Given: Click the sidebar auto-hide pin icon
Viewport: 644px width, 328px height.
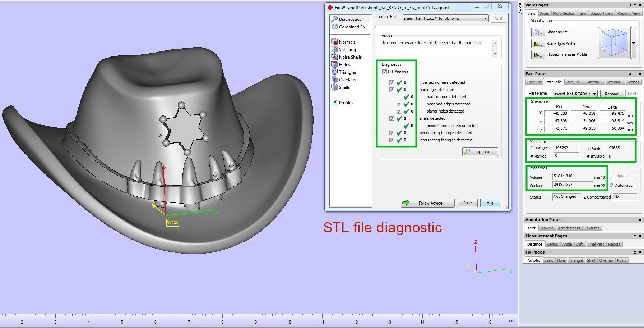Looking at the screenshot, I should pyautogui.click(x=520, y=5).
